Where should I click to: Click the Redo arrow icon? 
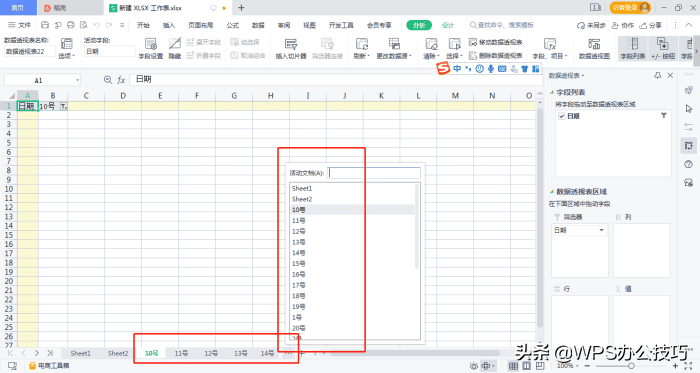click(109, 25)
